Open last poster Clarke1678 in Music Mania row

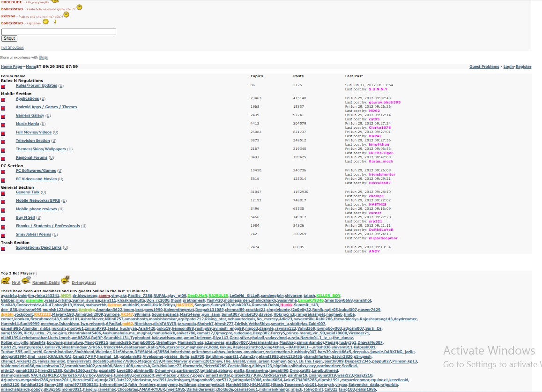coord(380,127)
